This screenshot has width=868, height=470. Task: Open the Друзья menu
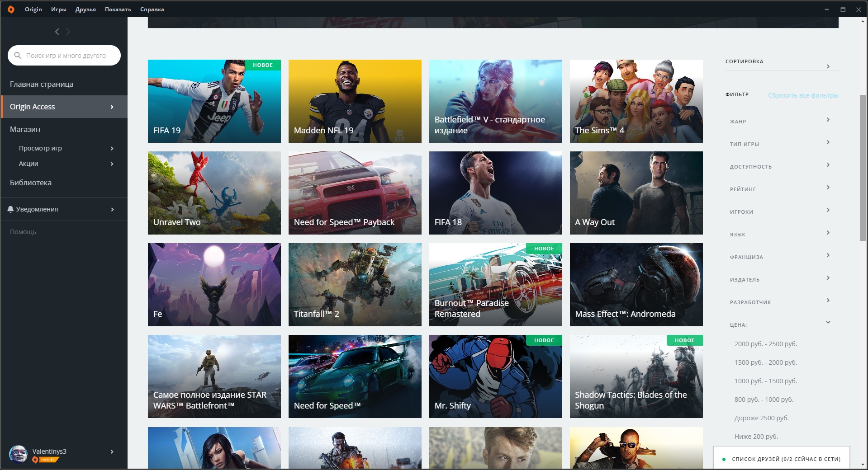85,9
